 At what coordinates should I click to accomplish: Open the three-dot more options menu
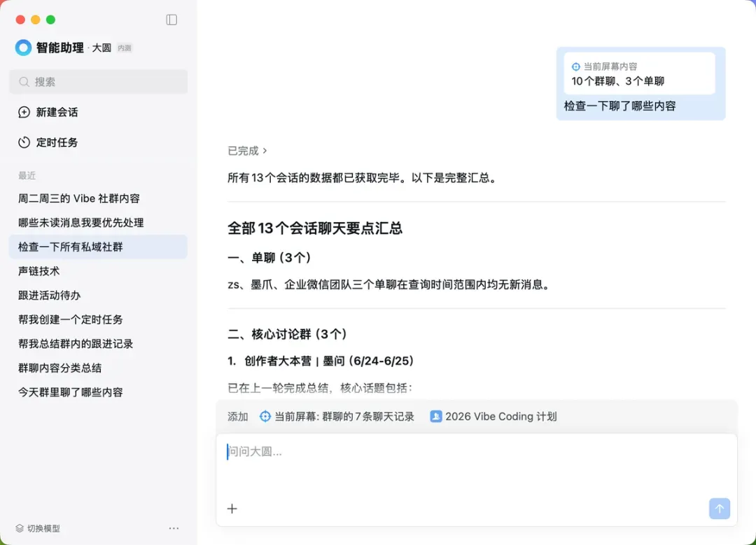pos(174,528)
